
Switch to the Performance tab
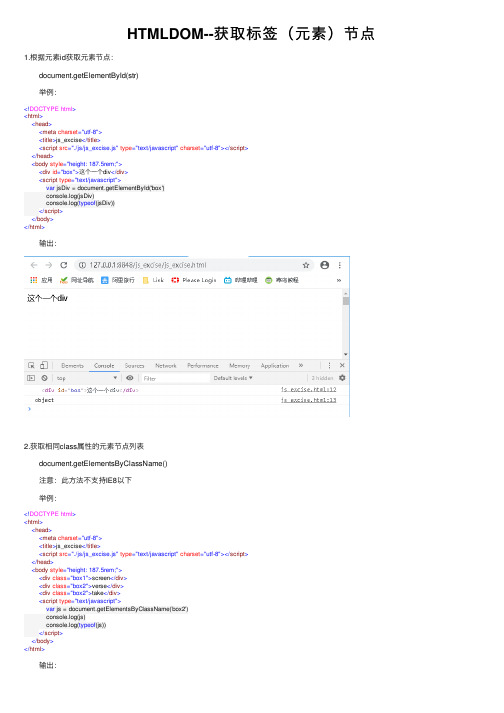[x=203, y=366]
